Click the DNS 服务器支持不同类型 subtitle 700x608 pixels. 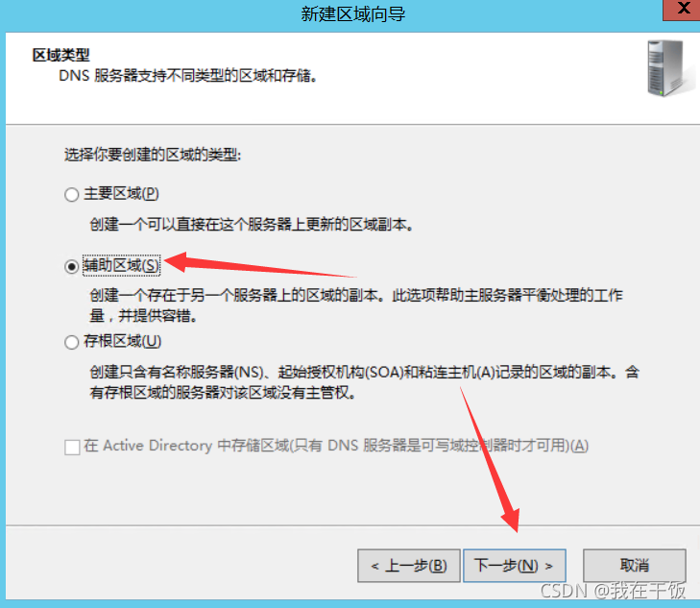click(188, 76)
